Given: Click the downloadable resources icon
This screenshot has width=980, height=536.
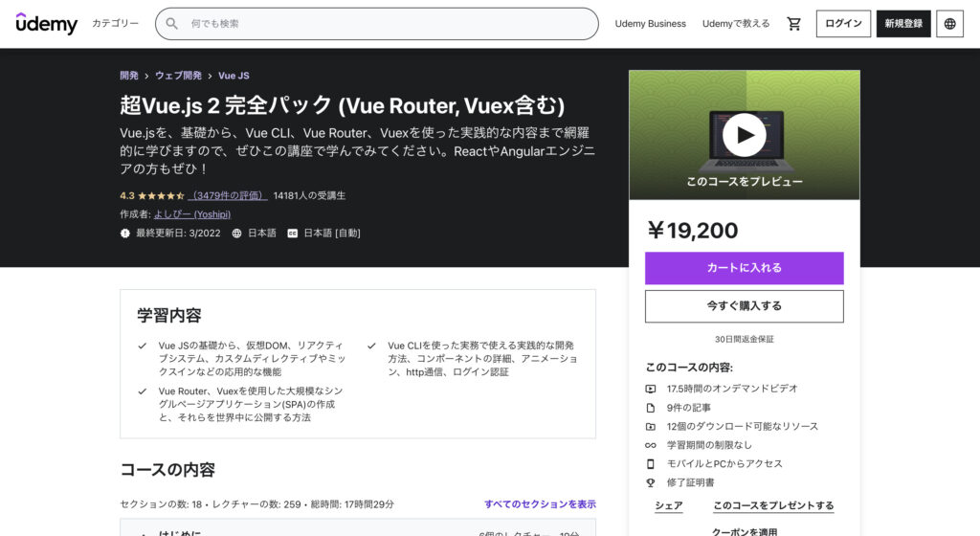Looking at the screenshot, I should (651, 427).
